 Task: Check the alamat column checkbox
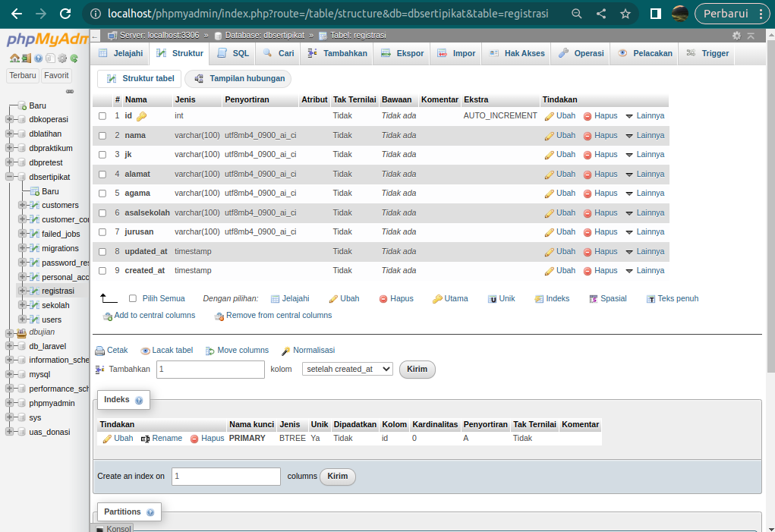(x=102, y=175)
